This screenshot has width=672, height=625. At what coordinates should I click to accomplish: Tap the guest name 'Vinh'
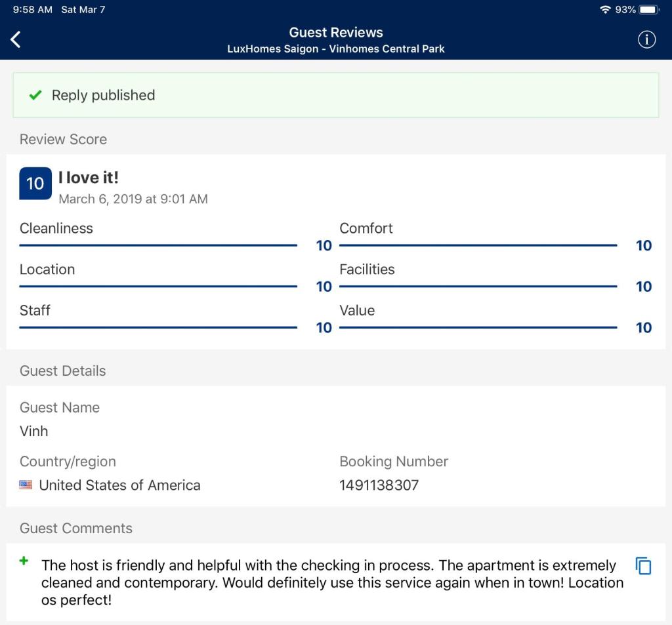(x=34, y=431)
